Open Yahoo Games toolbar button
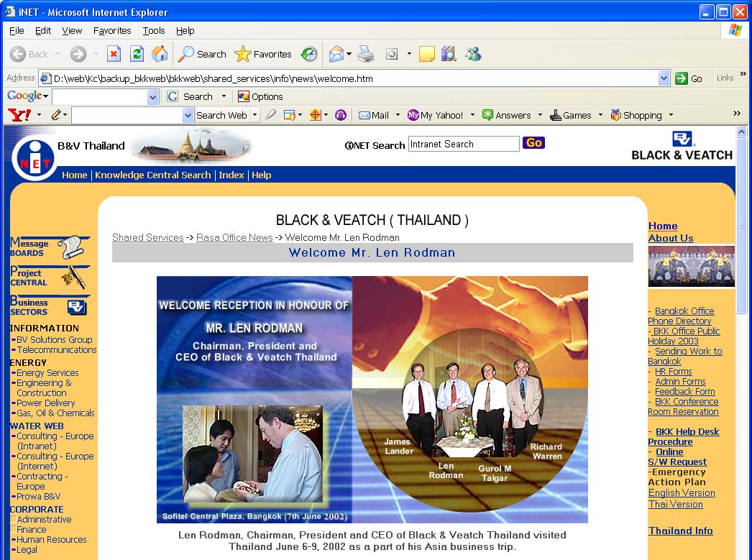 (571, 115)
